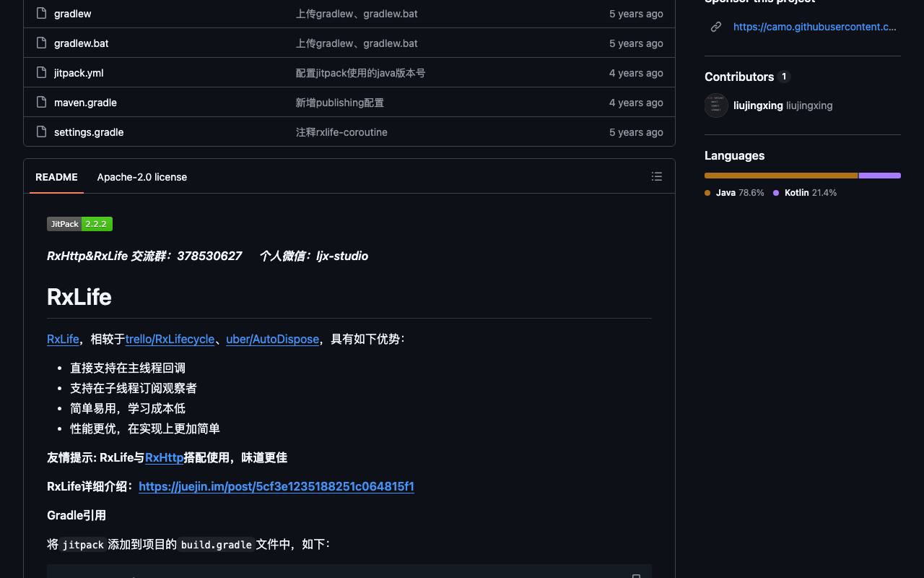Open the gradlew.bat row commit message

tap(357, 43)
